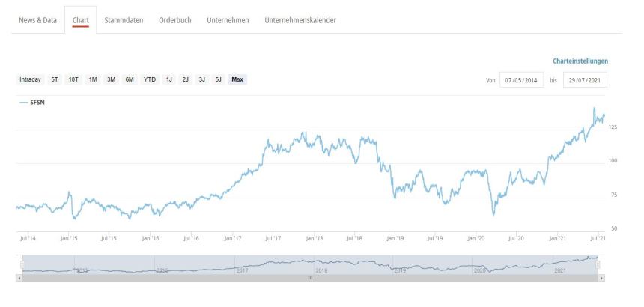Switch to the News & Data tab
Screen dimensions: 644x307
37,19
